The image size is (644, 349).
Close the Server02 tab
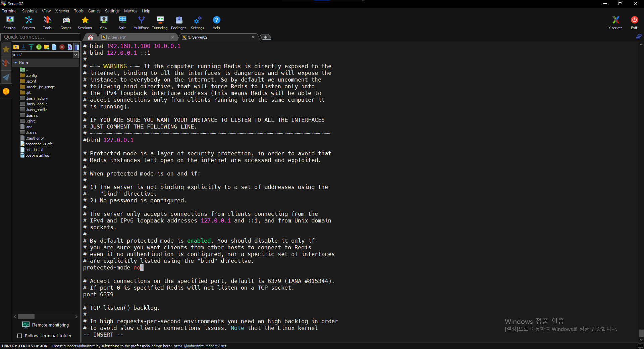point(253,37)
